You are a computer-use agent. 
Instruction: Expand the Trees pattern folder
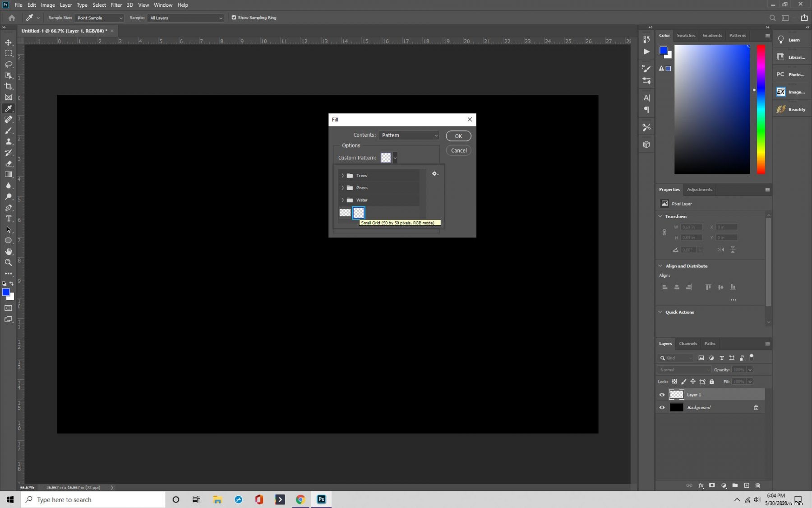point(343,175)
